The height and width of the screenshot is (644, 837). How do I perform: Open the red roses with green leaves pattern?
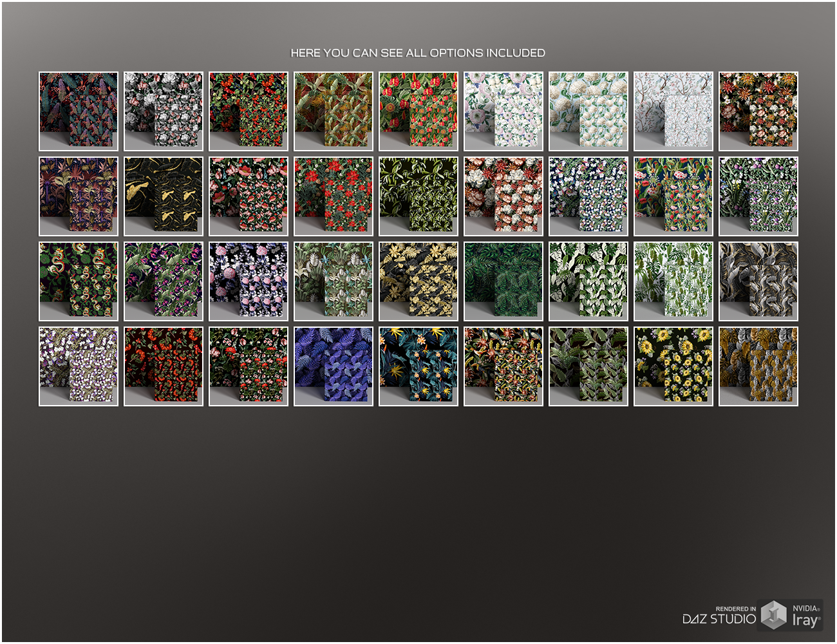click(x=249, y=366)
